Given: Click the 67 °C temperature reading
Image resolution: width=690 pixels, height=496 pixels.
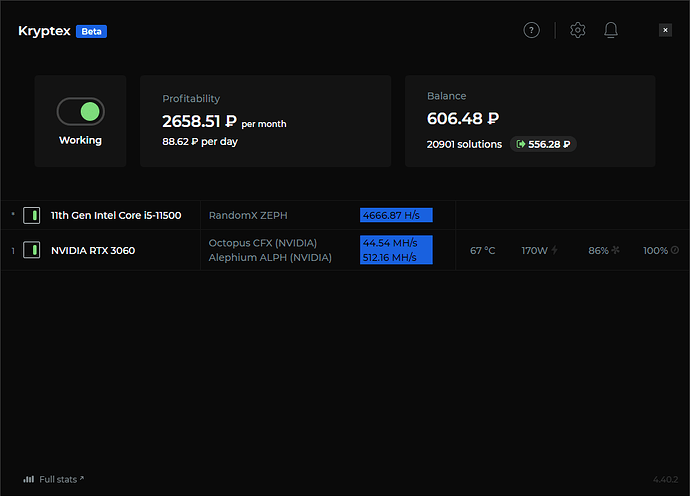Looking at the screenshot, I should click(483, 250).
